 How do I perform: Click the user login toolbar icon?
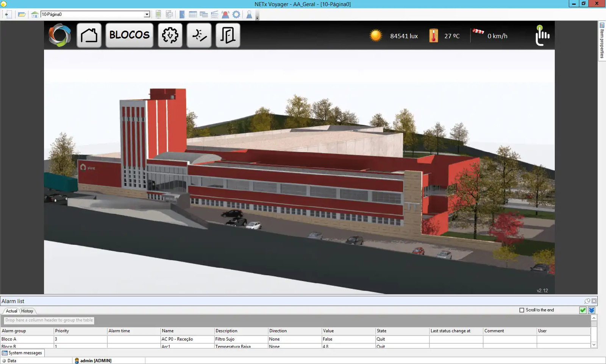coord(249,14)
